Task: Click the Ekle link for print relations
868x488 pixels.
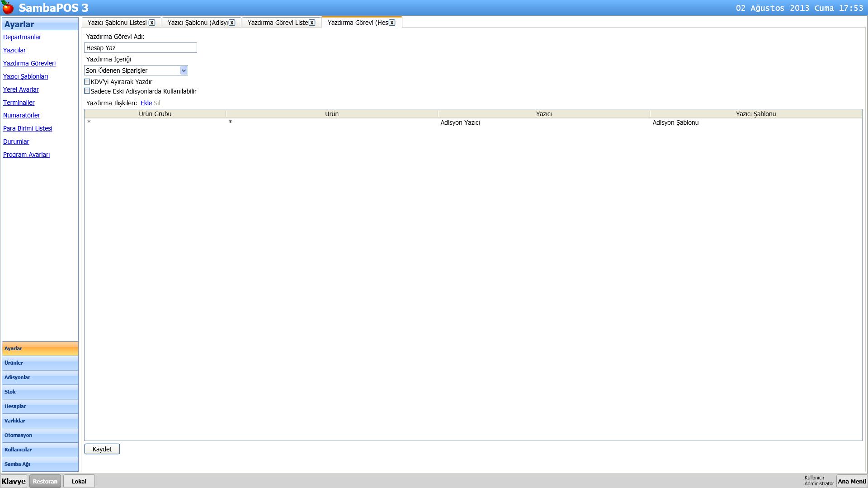Action: click(146, 103)
